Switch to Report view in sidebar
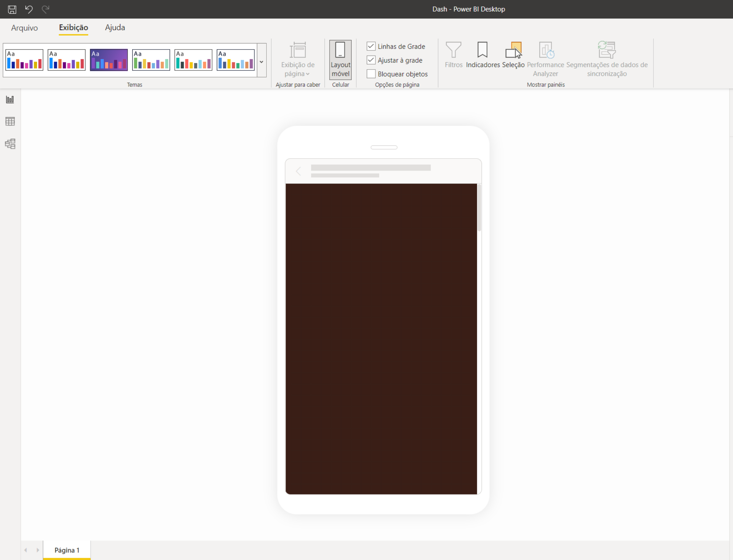Viewport: 733px width, 560px height. point(10,99)
